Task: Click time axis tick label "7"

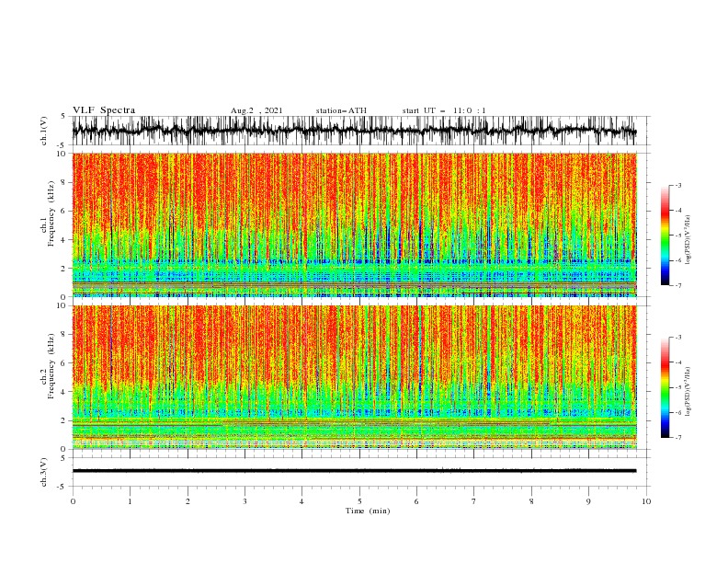Action: [474, 501]
